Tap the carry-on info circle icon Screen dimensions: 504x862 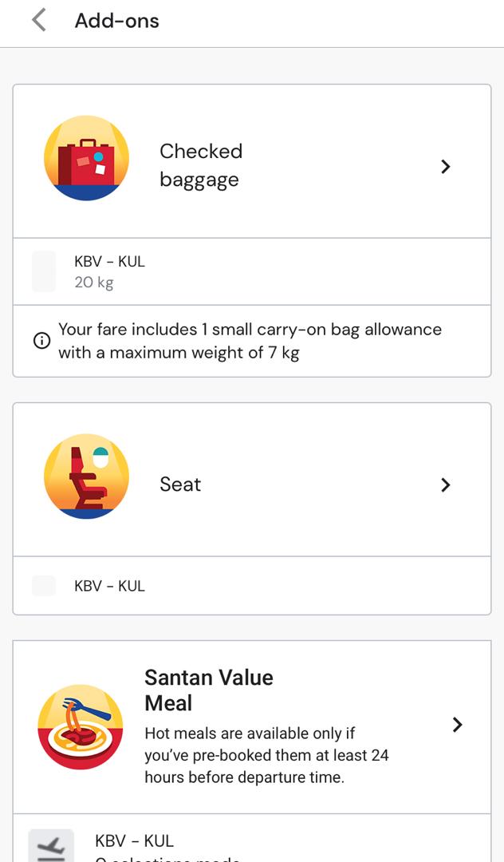(41, 341)
